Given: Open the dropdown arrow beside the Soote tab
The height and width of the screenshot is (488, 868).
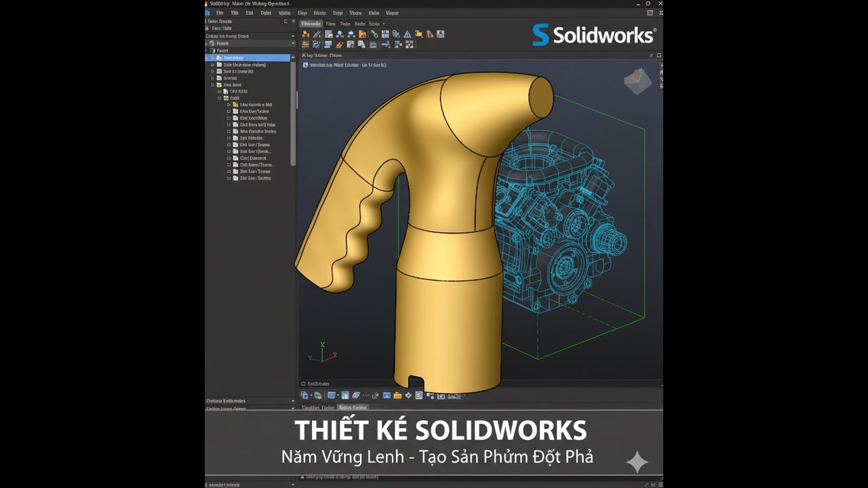Looking at the screenshot, I should [383, 24].
